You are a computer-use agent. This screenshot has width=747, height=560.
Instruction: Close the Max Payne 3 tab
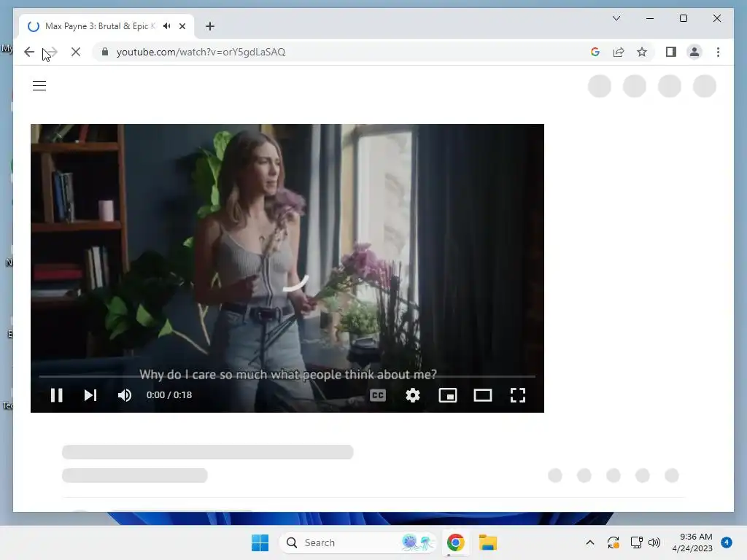pos(182,26)
